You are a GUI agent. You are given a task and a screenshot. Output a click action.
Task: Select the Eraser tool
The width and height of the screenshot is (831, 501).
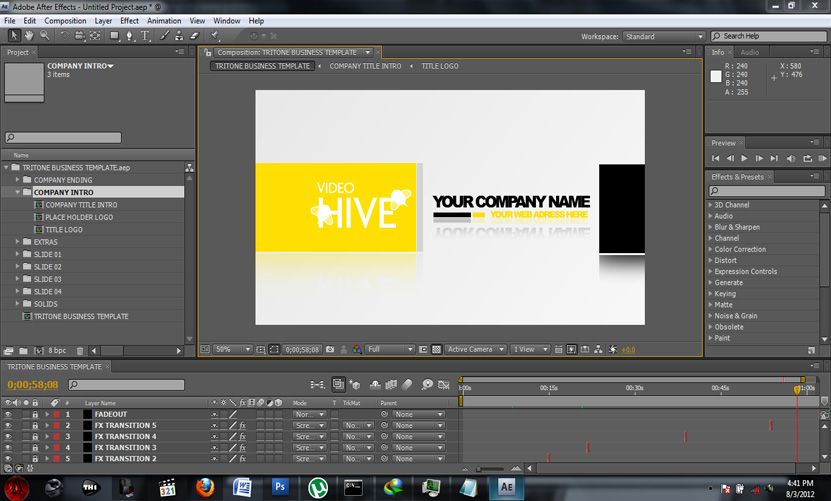[194, 36]
